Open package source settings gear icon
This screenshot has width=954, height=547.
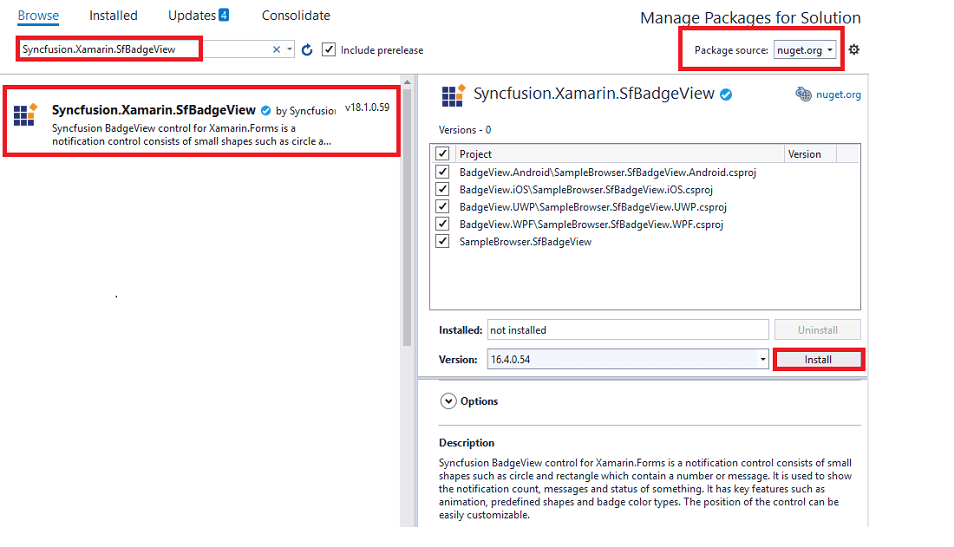pos(854,50)
